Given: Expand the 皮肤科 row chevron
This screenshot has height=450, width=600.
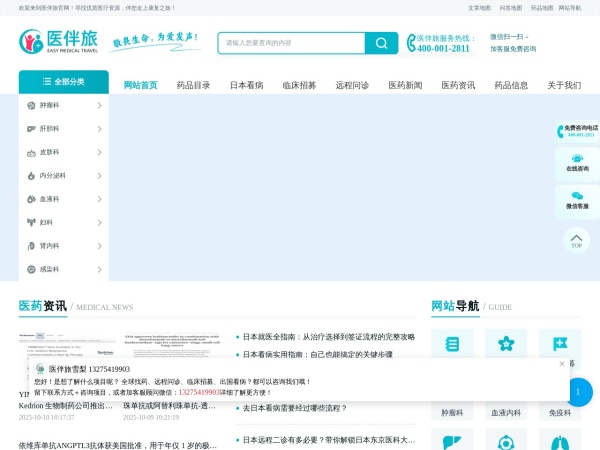Looking at the screenshot, I should coord(99,152).
